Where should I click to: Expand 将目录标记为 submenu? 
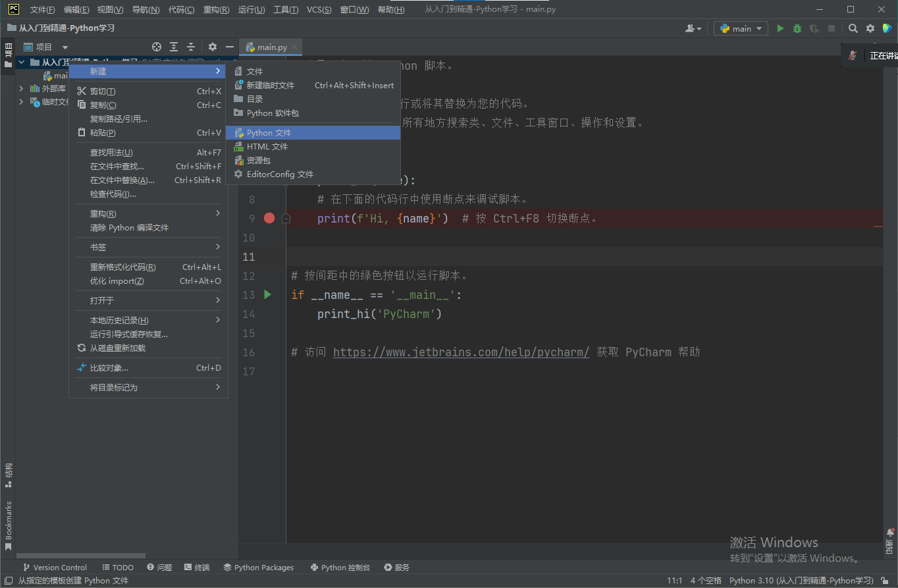(148, 387)
